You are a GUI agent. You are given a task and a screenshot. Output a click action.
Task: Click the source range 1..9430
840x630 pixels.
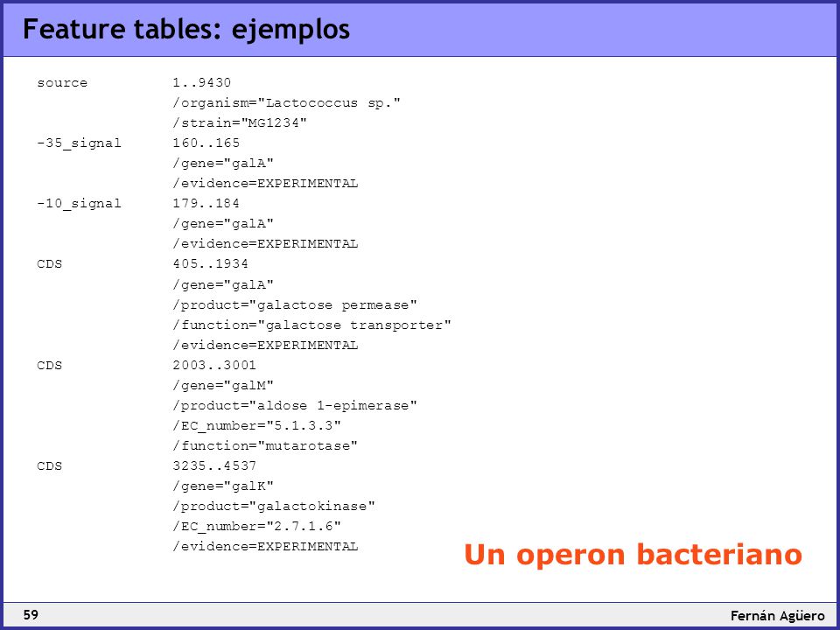click(x=201, y=83)
